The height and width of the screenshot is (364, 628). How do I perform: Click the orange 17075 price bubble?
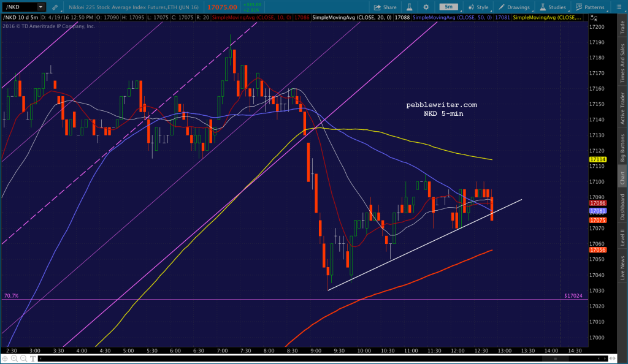597,221
